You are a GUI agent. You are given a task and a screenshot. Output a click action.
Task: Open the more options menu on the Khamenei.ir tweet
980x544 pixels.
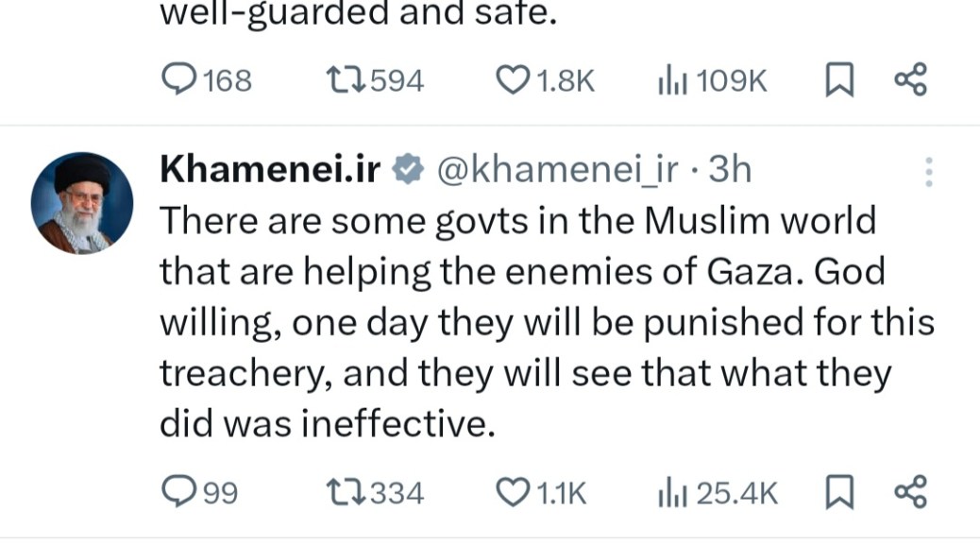928,172
